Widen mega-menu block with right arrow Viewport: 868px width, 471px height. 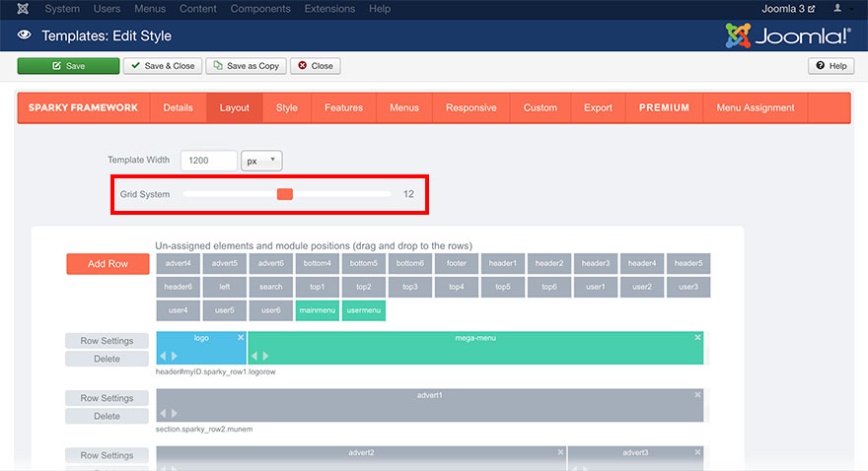[x=265, y=356]
